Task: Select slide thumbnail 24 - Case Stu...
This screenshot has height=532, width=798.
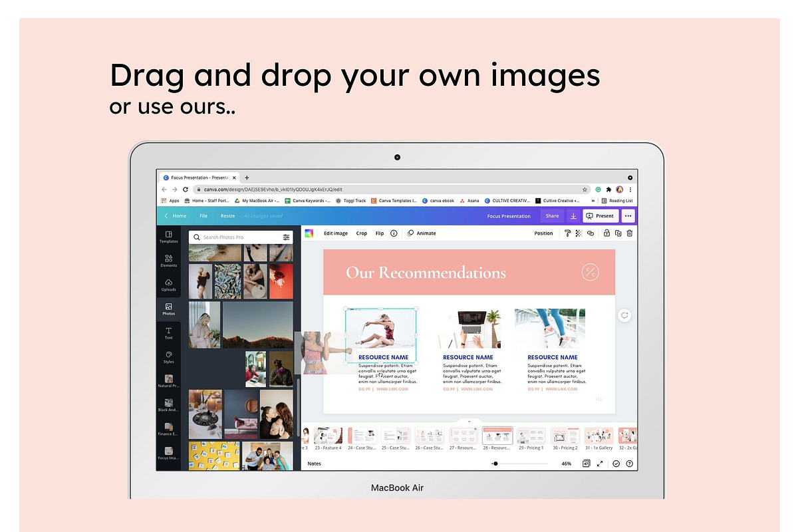Action: coord(362,436)
